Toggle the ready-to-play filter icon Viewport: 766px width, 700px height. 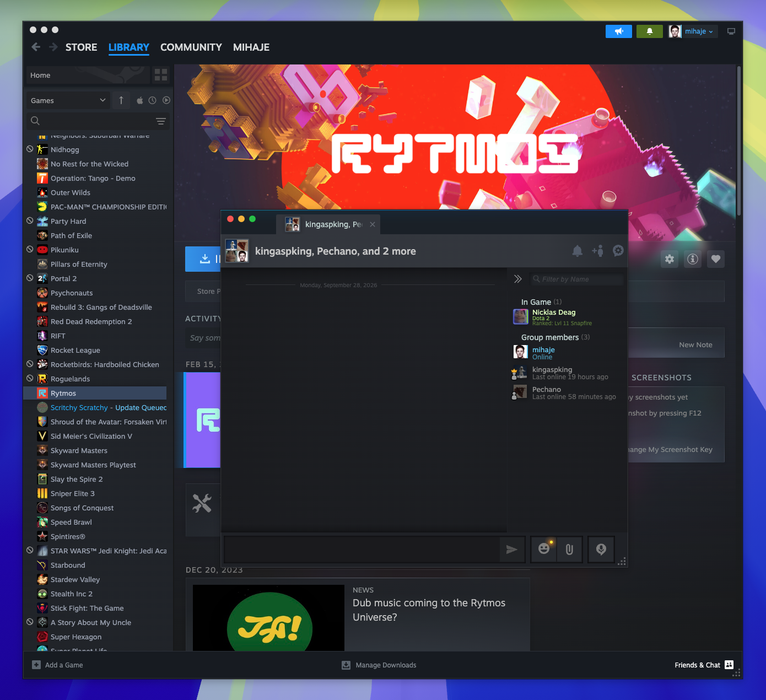166,100
